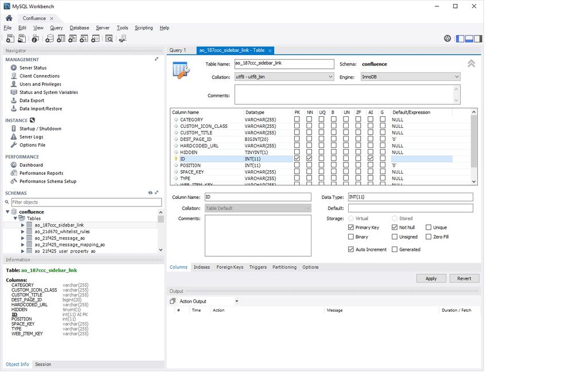
Task: Switch to the Query 1 tab
Action: point(178,50)
